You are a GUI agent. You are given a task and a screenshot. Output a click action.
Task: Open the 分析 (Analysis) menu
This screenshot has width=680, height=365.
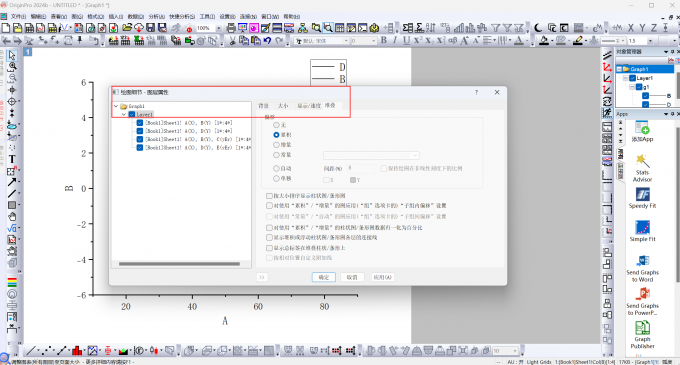click(x=157, y=16)
